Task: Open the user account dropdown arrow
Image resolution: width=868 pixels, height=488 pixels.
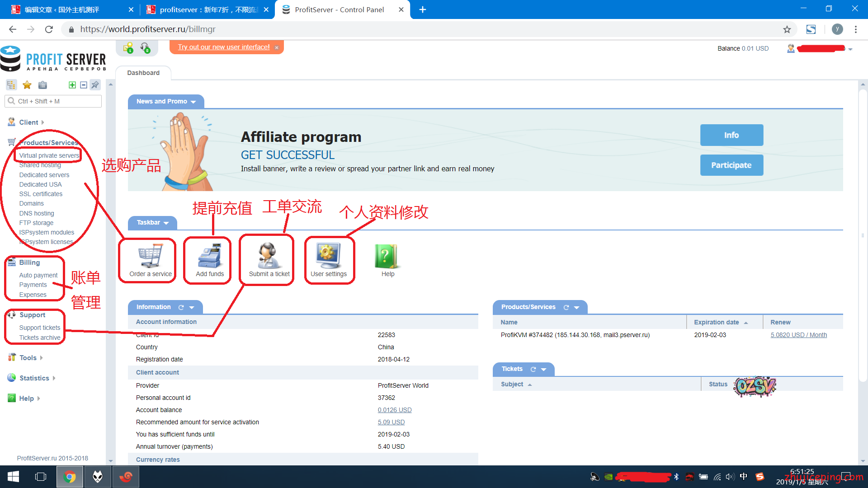Action: [x=850, y=49]
